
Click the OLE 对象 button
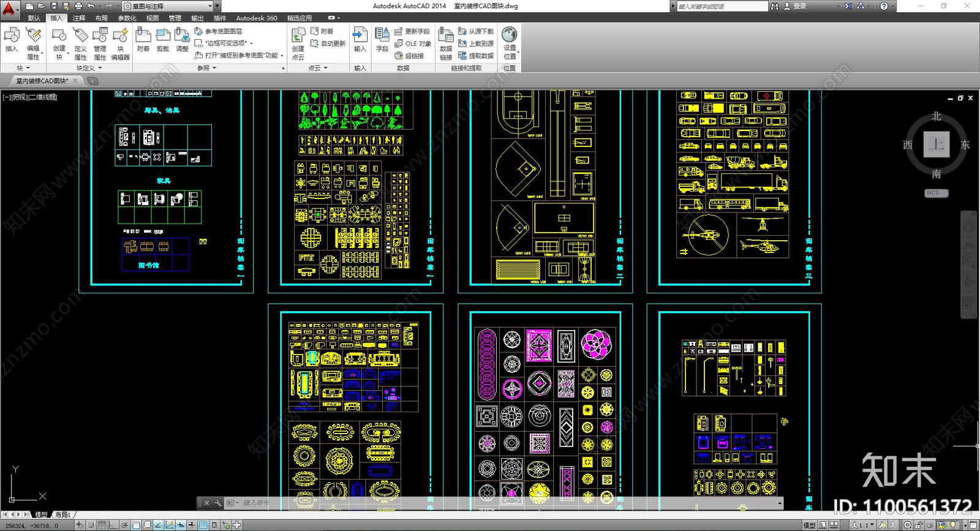(413, 43)
